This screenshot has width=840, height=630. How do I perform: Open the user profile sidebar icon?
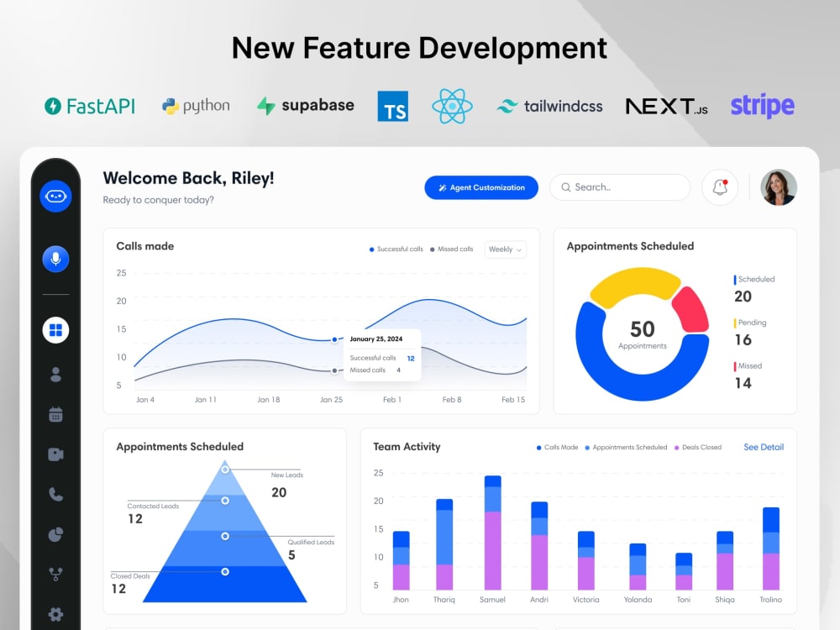(x=55, y=375)
